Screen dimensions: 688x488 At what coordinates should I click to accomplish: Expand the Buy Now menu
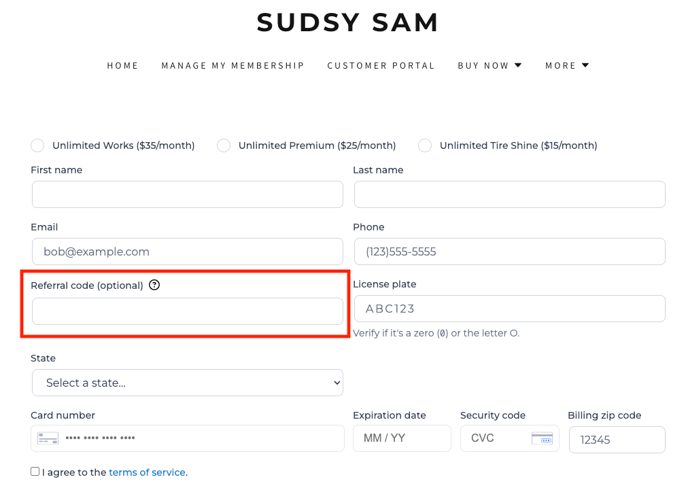[x=490, y=65]
